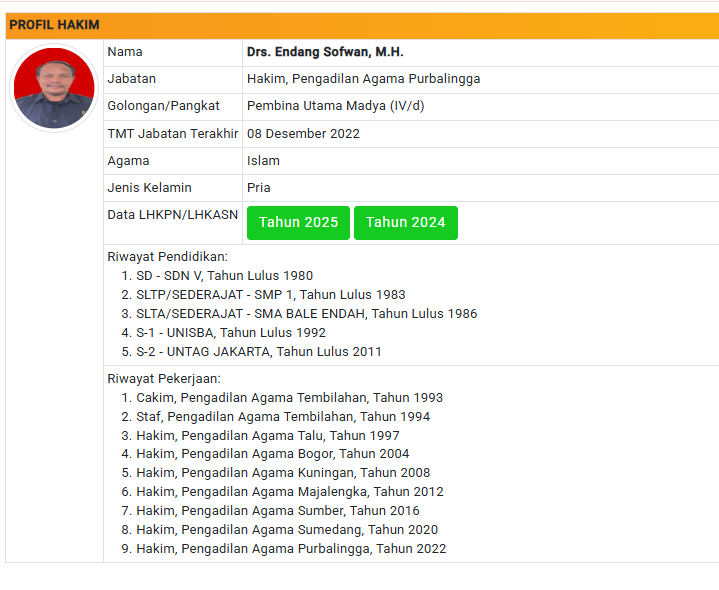Image resolution: width=719 pixels, height=590 pixels.
Task: Click the Golongan/Pangkat label
Action: (163, 106)
